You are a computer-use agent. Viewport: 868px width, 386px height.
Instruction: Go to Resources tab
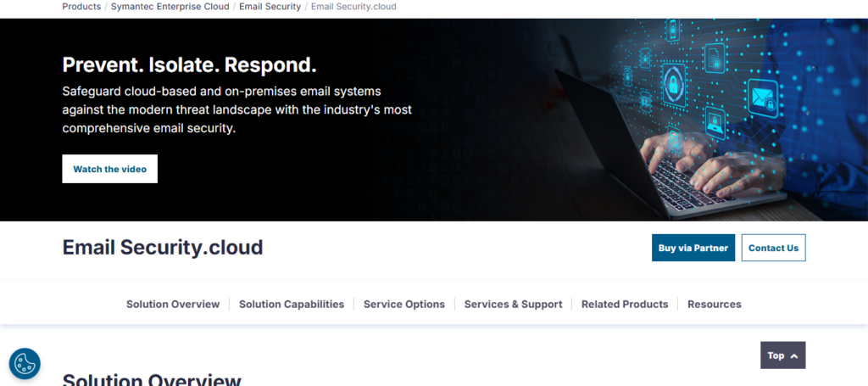(x=714, y=304)
